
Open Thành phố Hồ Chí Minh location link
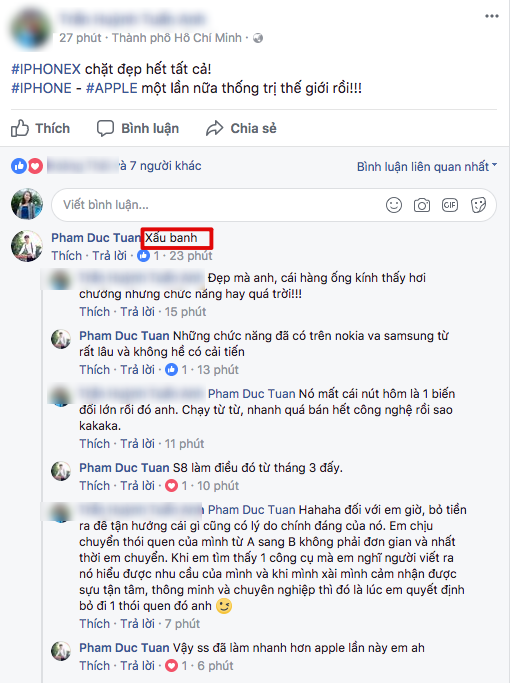[176, 38]
